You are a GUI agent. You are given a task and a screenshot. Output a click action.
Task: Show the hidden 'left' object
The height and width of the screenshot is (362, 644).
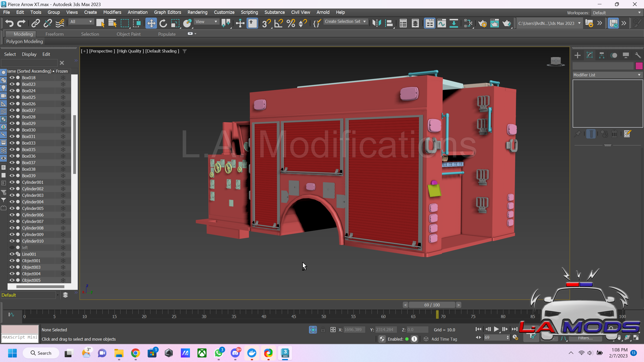(x=12, y=247)
